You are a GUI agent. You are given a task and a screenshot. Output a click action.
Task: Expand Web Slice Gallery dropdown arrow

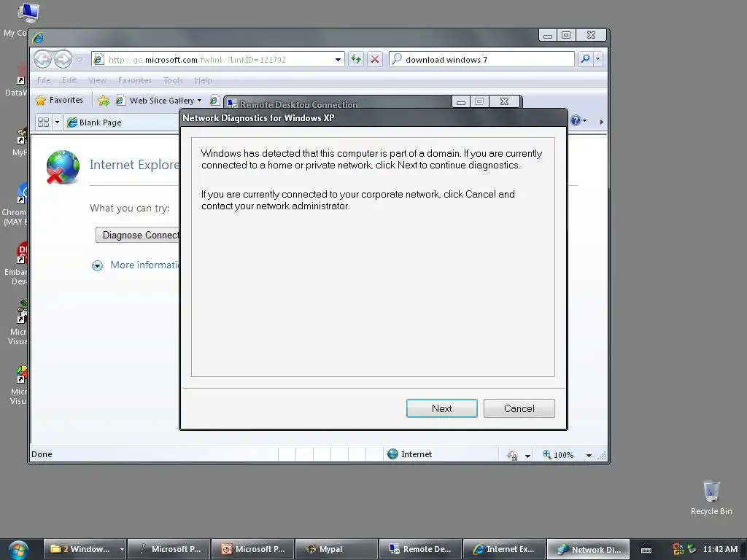[200, 101]
